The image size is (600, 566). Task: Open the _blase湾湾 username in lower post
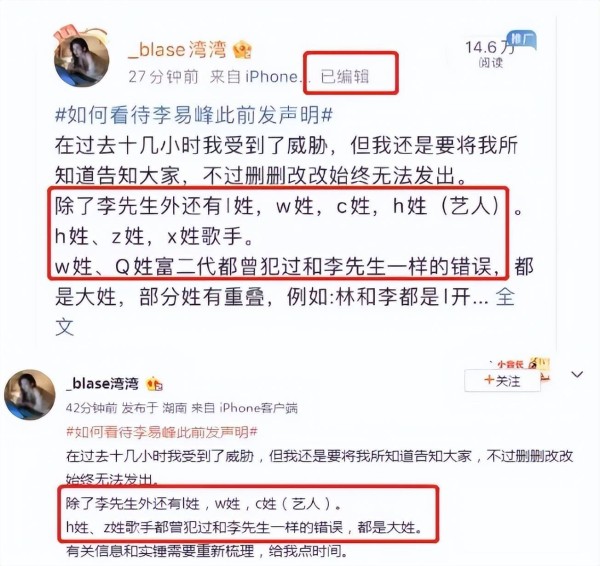tap(102, 383)
